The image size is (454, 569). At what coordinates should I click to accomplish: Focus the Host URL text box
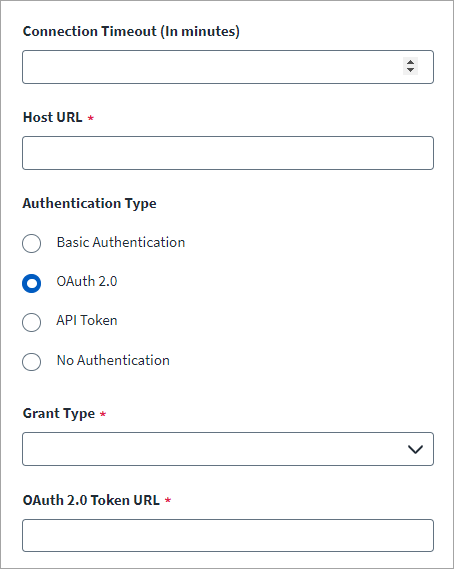pos(228,153)
